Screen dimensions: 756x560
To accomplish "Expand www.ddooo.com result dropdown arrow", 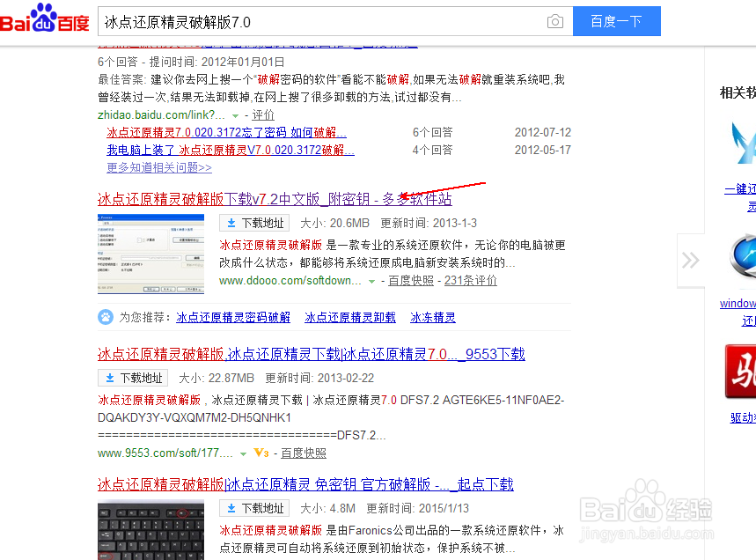I will click(371, 281).
